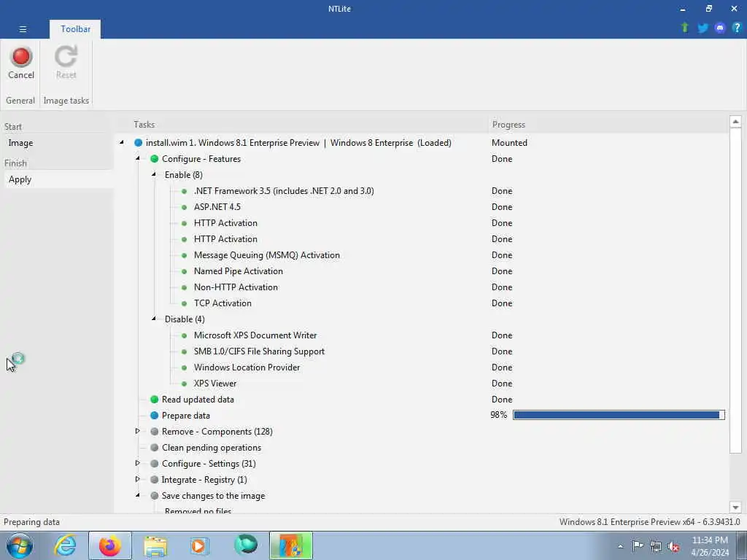
Task: Select the first HTTP Activation row under ASP.NET 4.5
Action: 225,223
